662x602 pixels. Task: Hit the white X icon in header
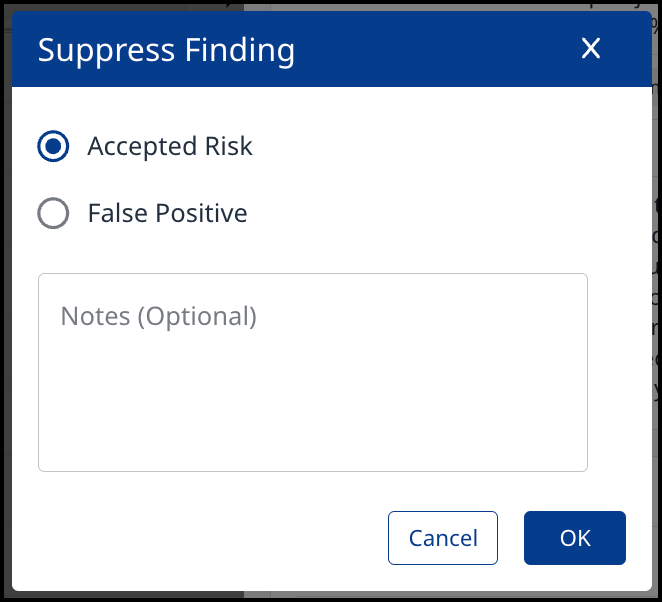coord(591,49)
